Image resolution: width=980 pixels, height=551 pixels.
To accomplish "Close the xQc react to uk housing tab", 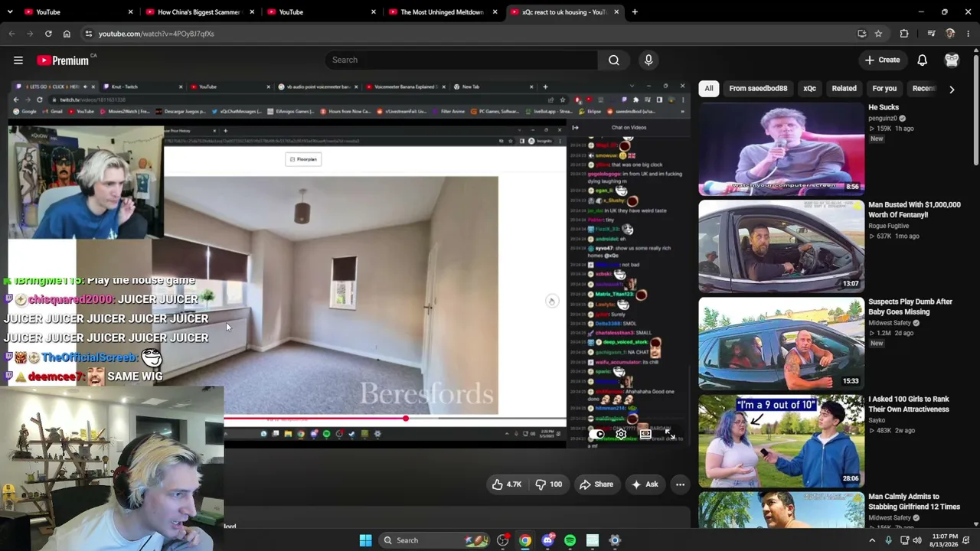I will [616, 12].
